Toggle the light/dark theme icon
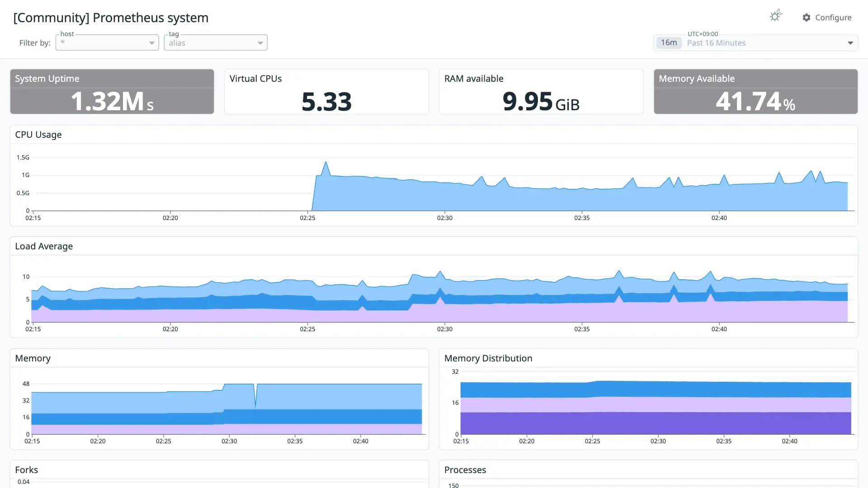Image resolution: width=868 pixels, height=488 pixels. click(x=776, y=16)
